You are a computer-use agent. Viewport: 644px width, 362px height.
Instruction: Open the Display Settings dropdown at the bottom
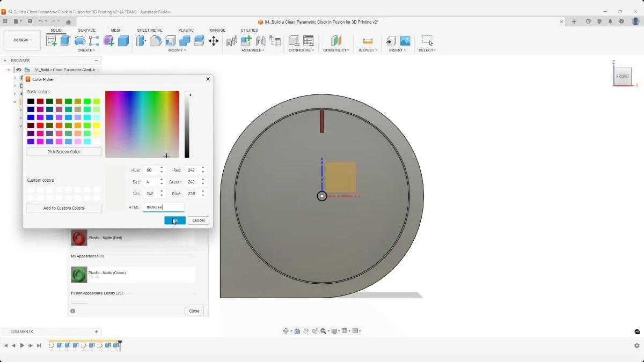(x=335, y=330)
